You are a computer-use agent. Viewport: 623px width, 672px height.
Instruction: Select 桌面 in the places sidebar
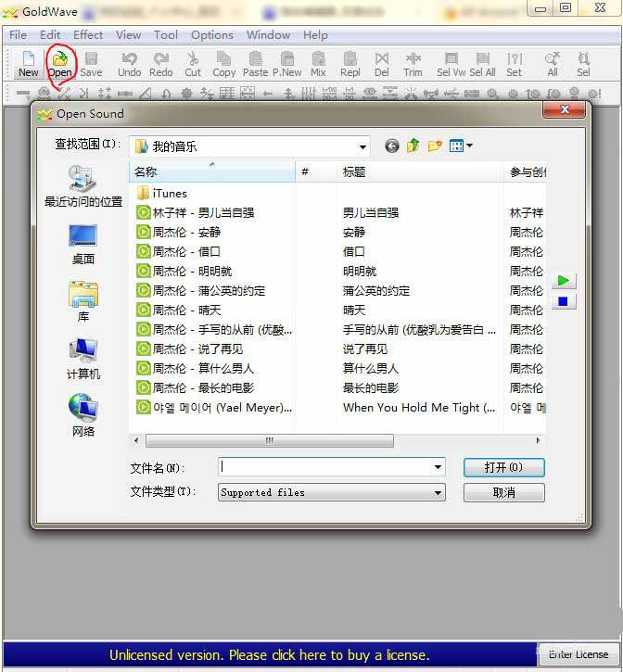click(x=83, y=245)
